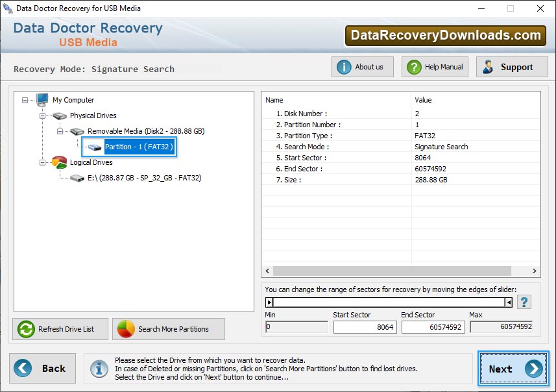
Task: Click the app icon in the title bar
Action: (x=7, y=8)
